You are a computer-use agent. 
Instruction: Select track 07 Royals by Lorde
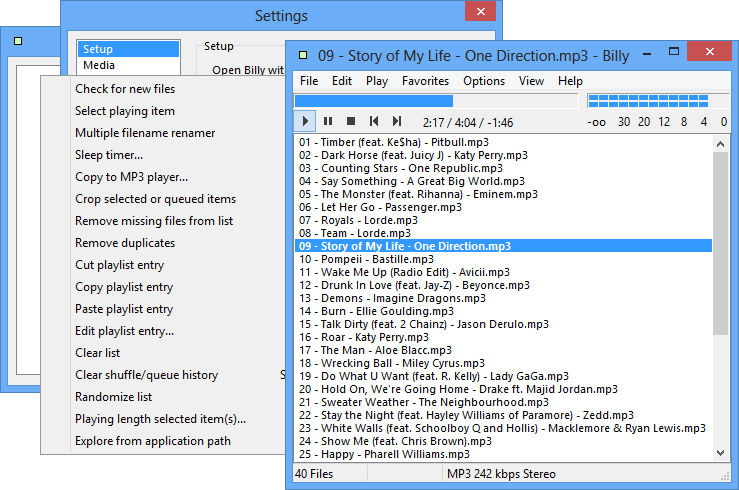pos(503,220)
